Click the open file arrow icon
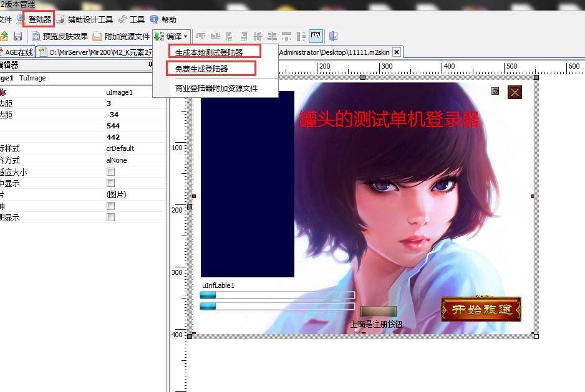The image size is (585, 392). click(x=4, y=36)
